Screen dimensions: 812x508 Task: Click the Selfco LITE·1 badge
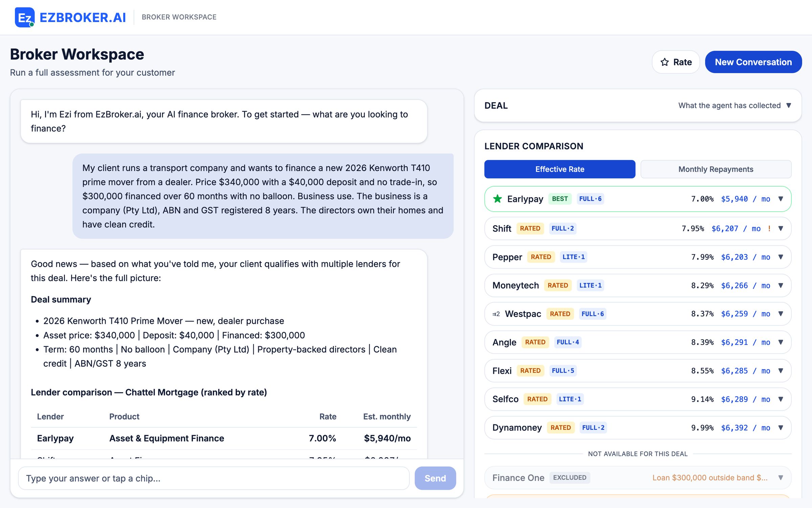(x=570, y=399)
